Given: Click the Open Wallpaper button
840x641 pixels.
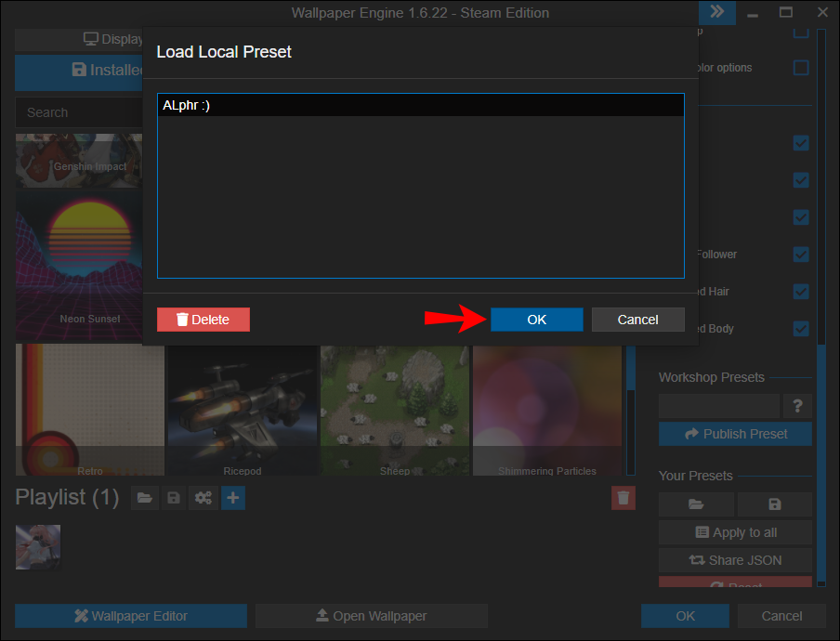Looking at the screenshot, I should point(372,616).
